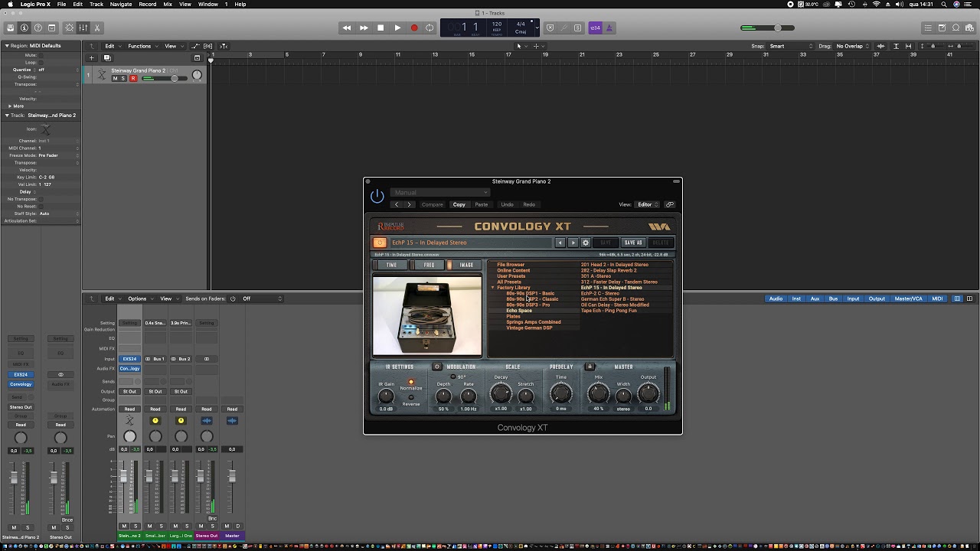This screenshot has height=551, width=980.
Task: Click the SAVE AS button in Convology
Action: [633, 243]
